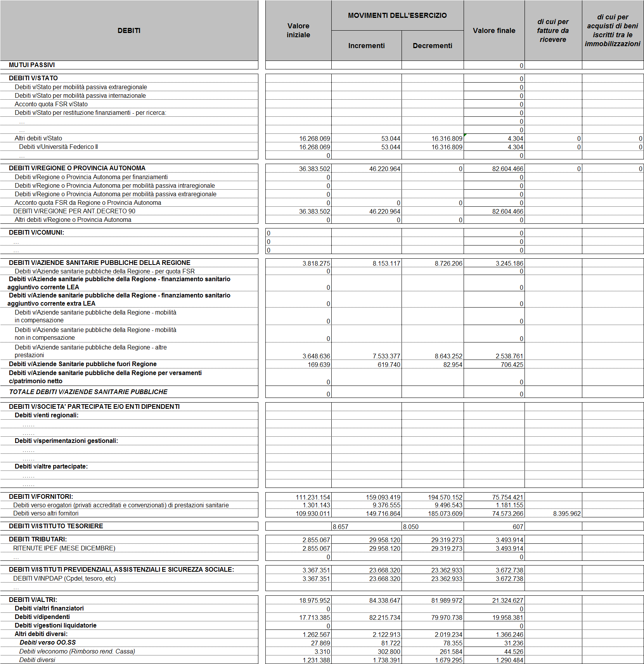Select the 'DEBITI V/FORNITORI:' label
The width and height of the screenshot is (644, 664).
point(41,496)
